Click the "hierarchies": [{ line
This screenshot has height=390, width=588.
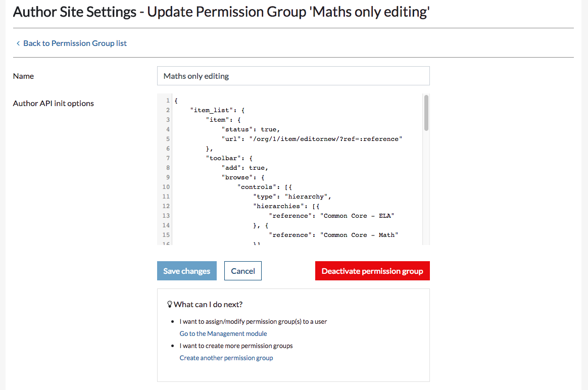[x=286, y=206]
